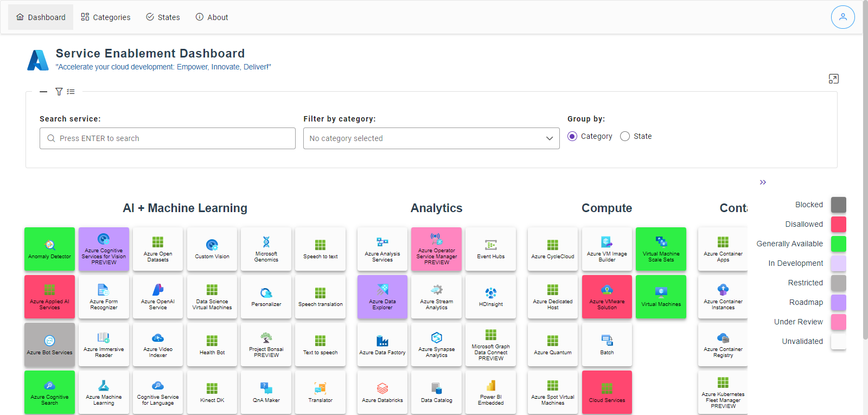Open the Project Bonsai PREVIEW tile
The width and height of the screenshot is (868, 415).
point(266,344)
